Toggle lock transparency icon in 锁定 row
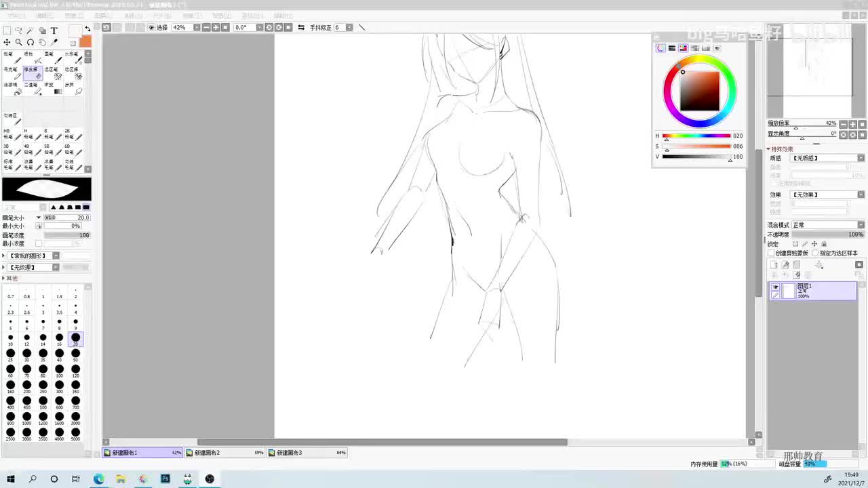868x488 pixels. click(x=795, y=244)
